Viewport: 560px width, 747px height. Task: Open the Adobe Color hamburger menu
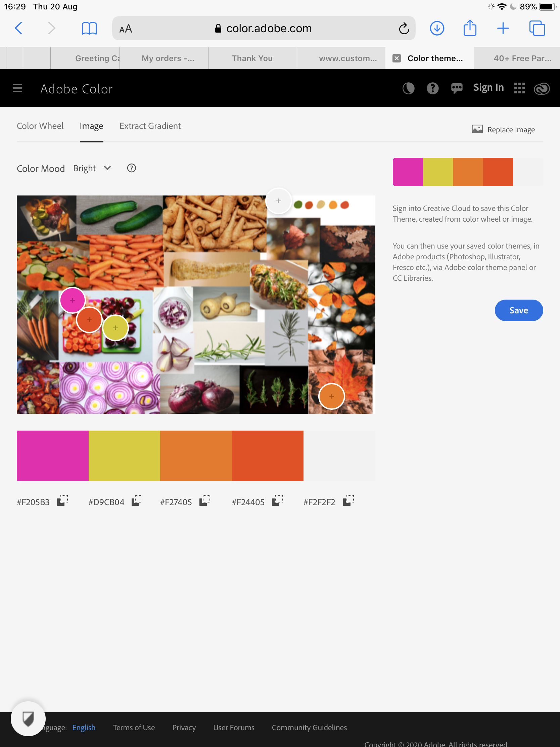tap(17, 88)
